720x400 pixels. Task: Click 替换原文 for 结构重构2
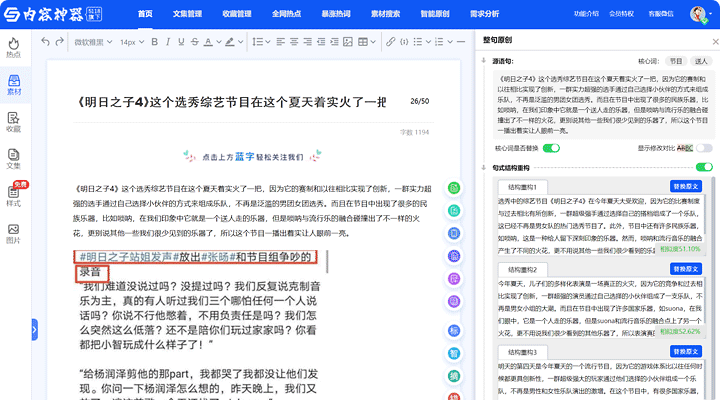coord(686,269)
